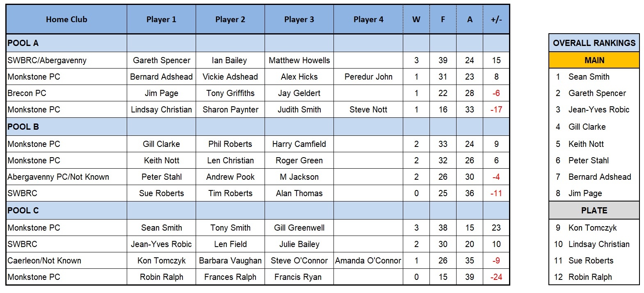Click the Gareth Spencer cell in Pool A

(x=161, y=60)
